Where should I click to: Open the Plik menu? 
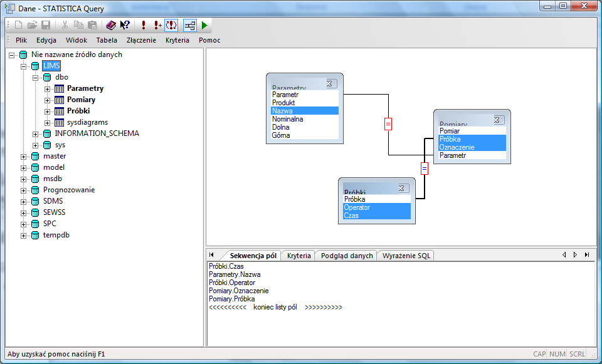pyautogui.click(x=21, y=40)
